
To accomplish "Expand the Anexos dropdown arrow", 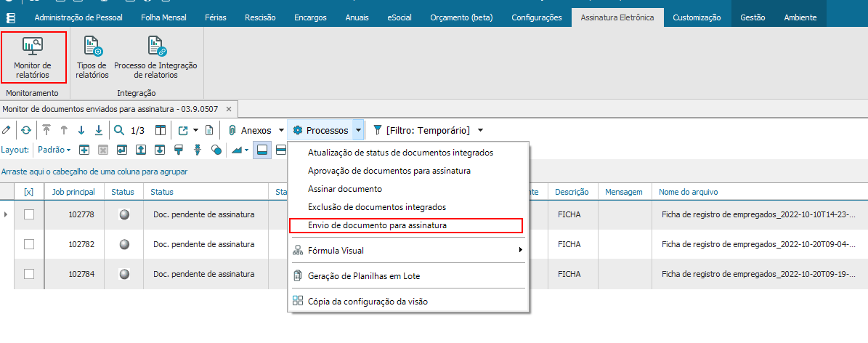I will [281, 130].
